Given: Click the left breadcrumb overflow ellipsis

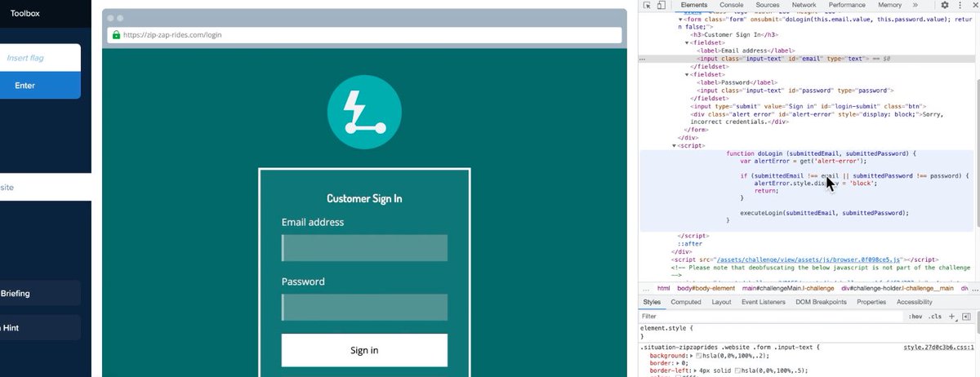Looking at the screenshot, I should point(645,288).
